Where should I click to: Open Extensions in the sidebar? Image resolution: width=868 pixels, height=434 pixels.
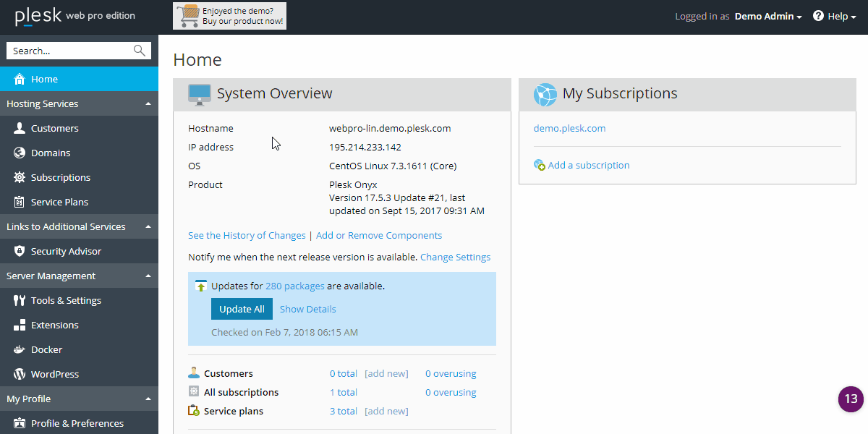click(x=79, y=325)
